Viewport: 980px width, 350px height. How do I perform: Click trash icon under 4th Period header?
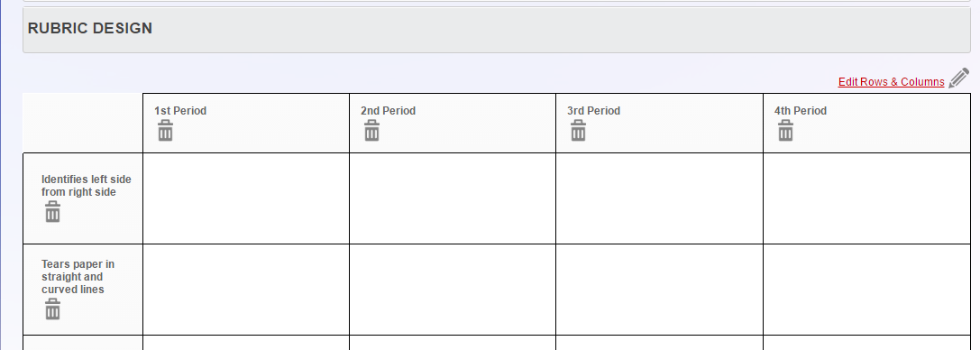[785, 131]
